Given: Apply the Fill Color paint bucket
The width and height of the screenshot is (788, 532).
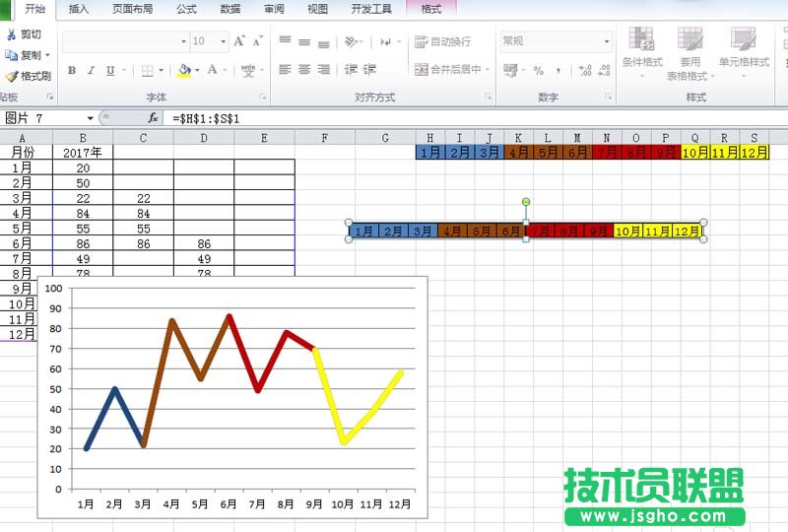Looking at the screenshot, I should click(x=184, y=70).
